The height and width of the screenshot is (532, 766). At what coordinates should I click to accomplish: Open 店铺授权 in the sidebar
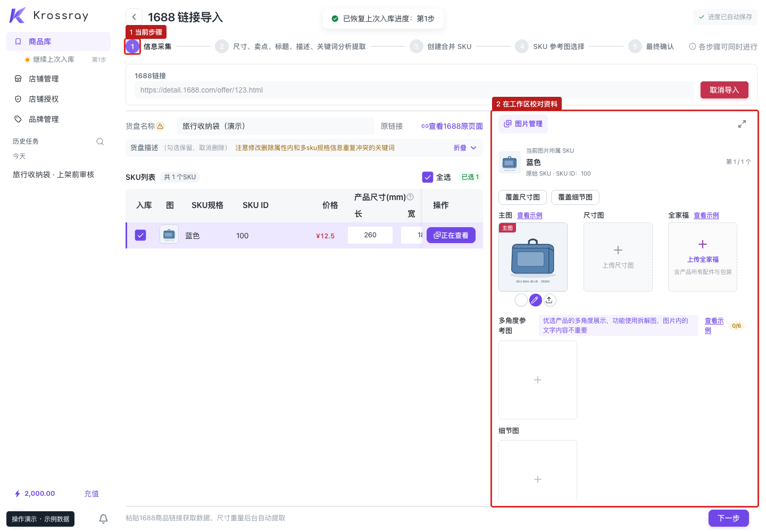[59, 99]
